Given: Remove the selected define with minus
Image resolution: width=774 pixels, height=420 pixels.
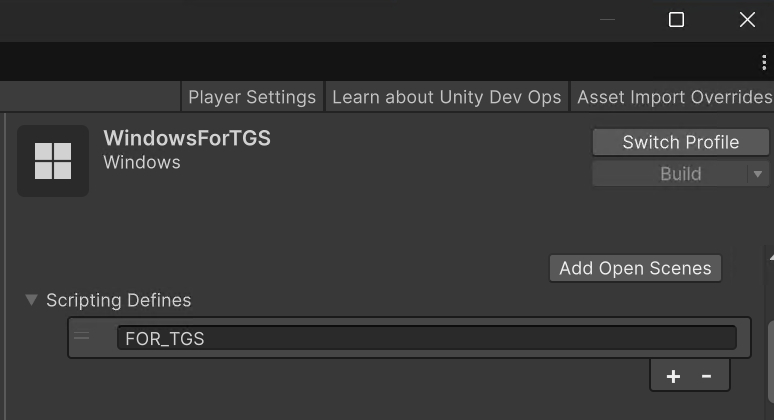Looking at the screenshot, I should 706,376.
